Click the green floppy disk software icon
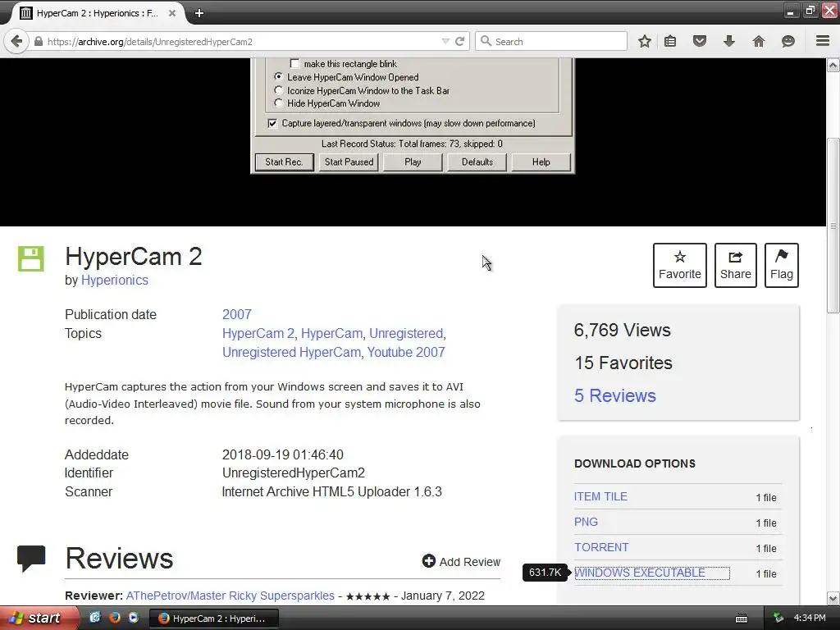 30,258
